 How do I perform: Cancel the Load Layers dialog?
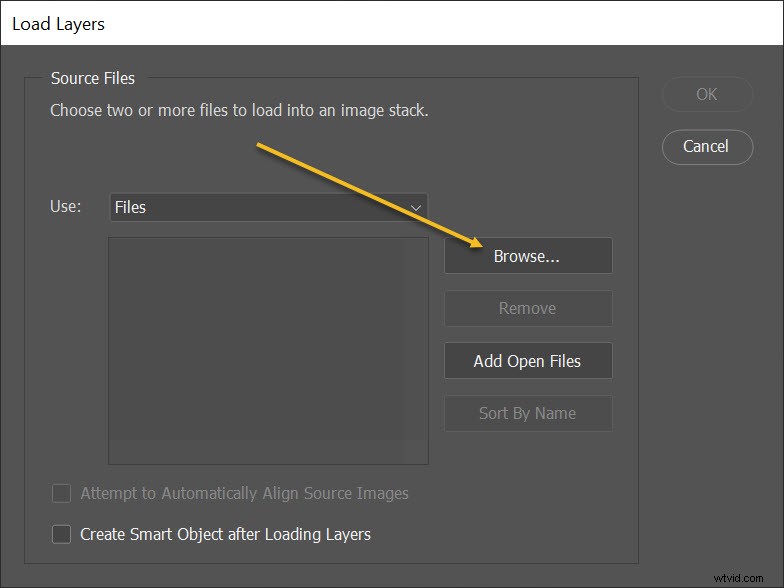tap(707, 146)
